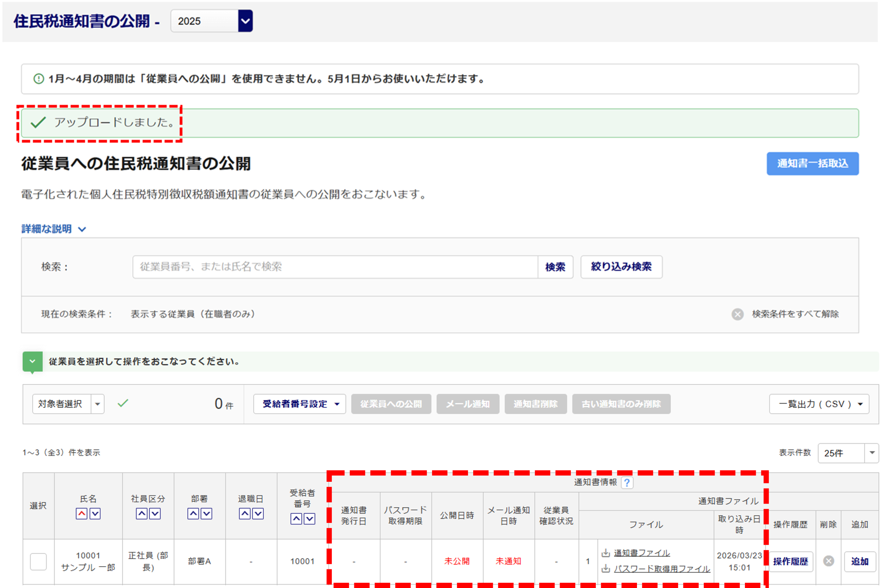Collapse the green 従業員を選択 instruction toggle
Image resolution: width=894 pixels, height=588 pixels.
click(32, 362)
